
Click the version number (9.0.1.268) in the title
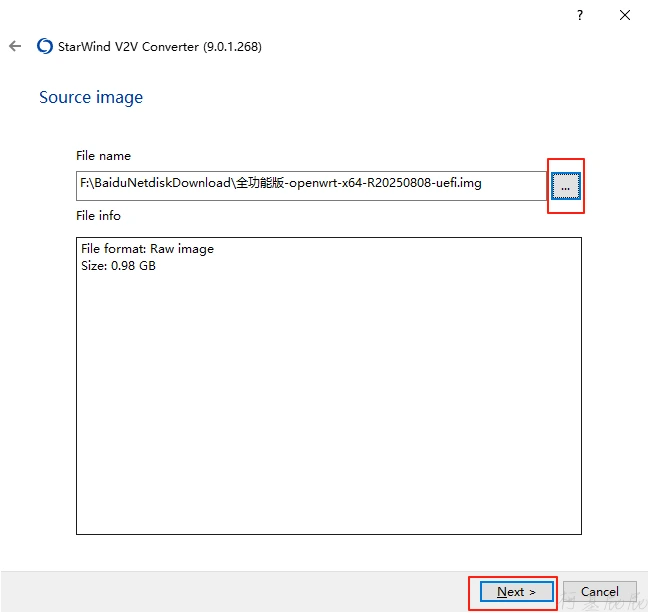click(232, 46)
